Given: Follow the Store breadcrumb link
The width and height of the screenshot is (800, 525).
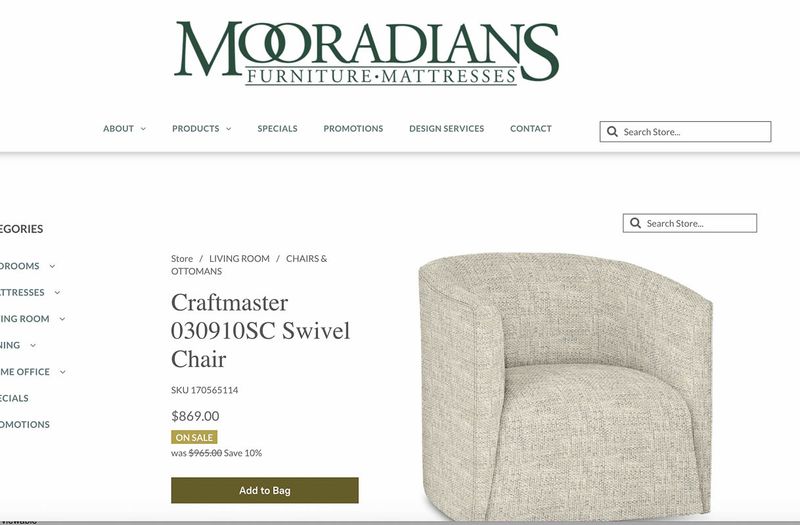Looking at the screenshot, I should (182, 259).
